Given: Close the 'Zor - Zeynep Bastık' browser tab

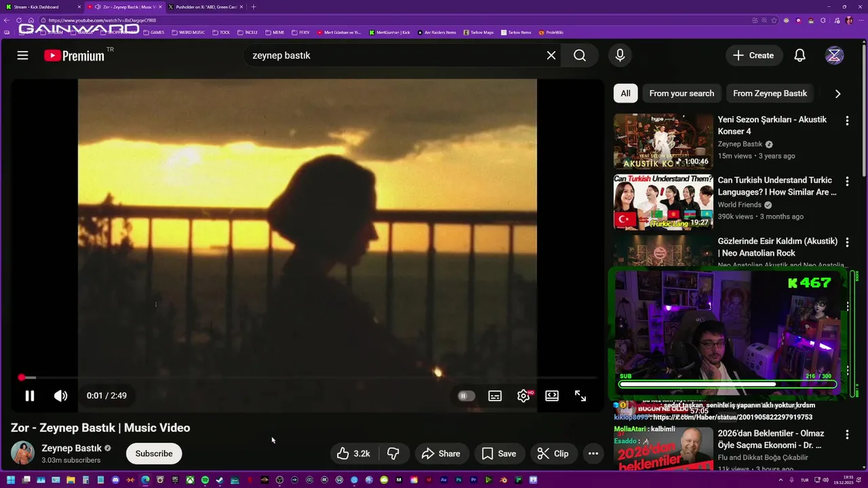Looking at the screenshot, I should pos(161,7).
